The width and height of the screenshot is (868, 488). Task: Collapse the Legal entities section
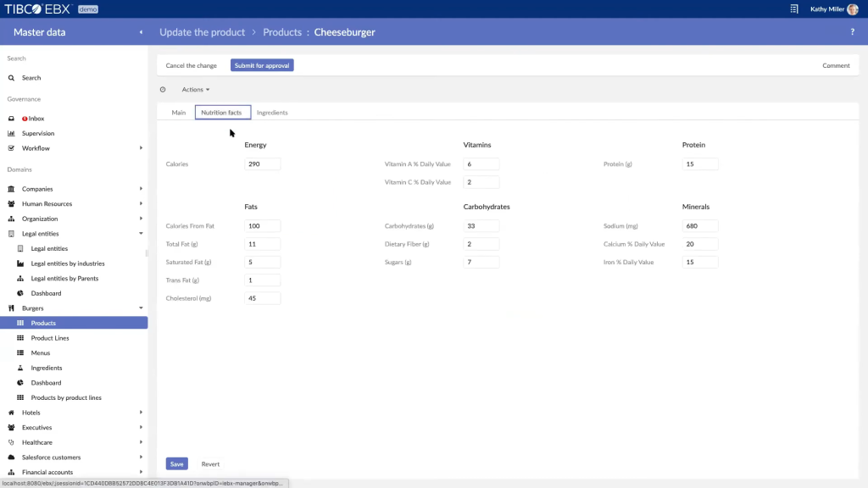pos(141,233)
